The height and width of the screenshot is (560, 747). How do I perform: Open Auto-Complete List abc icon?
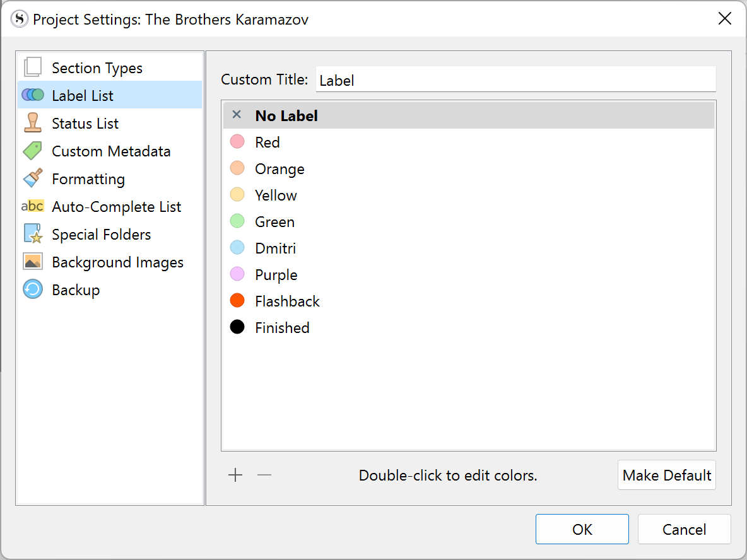pos(33,206)
